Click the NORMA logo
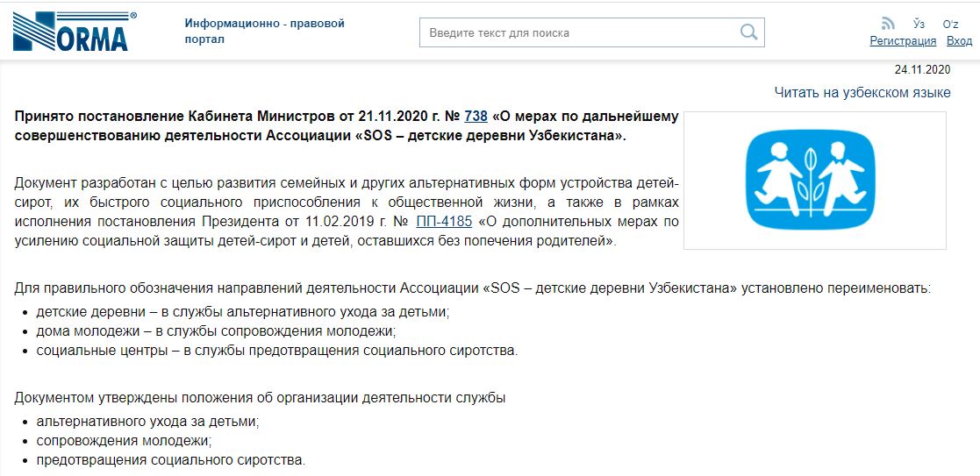 [75, 32]
